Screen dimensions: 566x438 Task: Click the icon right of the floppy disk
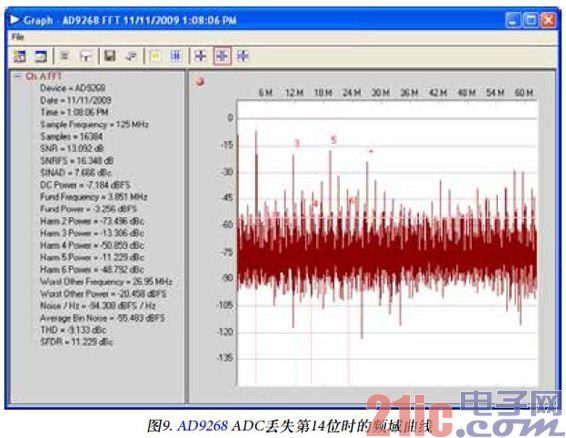(x=131, y=56)
